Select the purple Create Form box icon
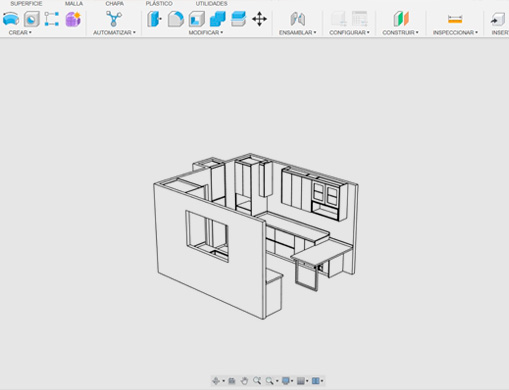 point(73,19)
